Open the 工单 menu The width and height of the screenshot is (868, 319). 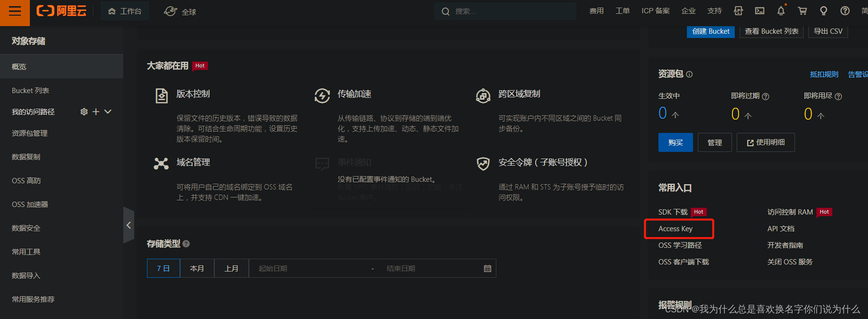[x=622, y=11]
